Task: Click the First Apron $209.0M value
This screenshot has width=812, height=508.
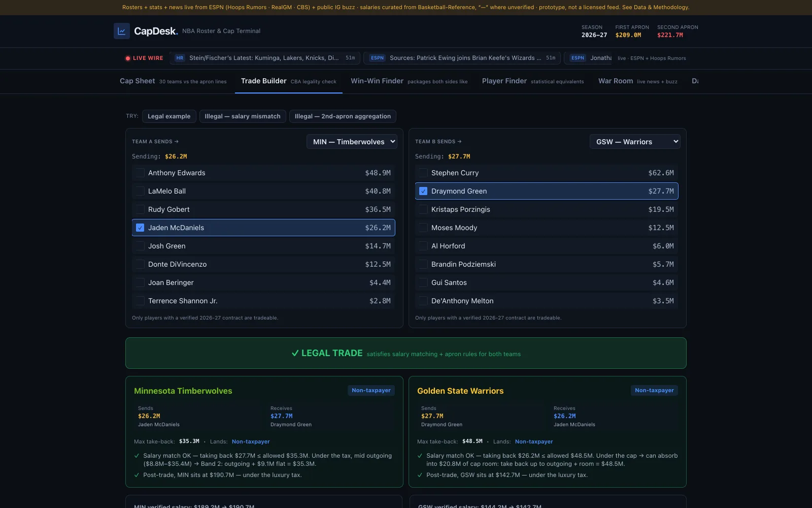Action: pos(628,35)
